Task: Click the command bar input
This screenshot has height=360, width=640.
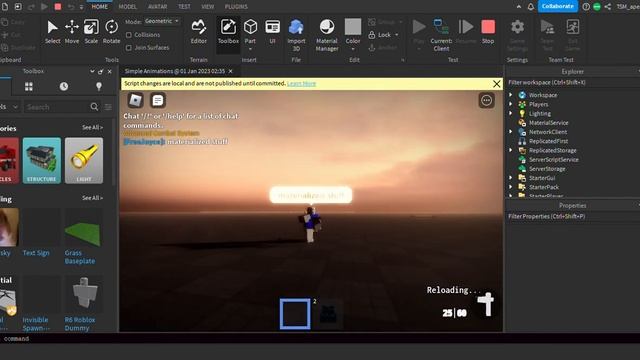Action: (320, 339)
